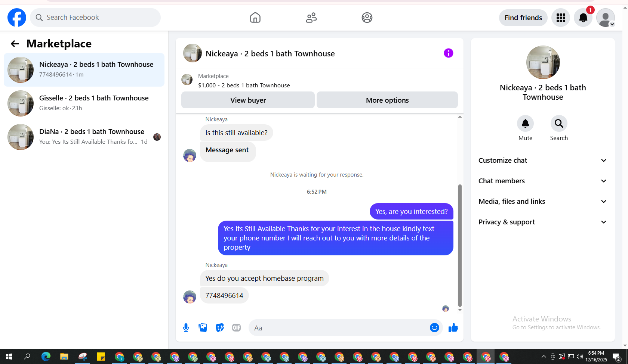Send a thumbs-up like
This screenshot has width=628, height=364.
tap(453, 328)
